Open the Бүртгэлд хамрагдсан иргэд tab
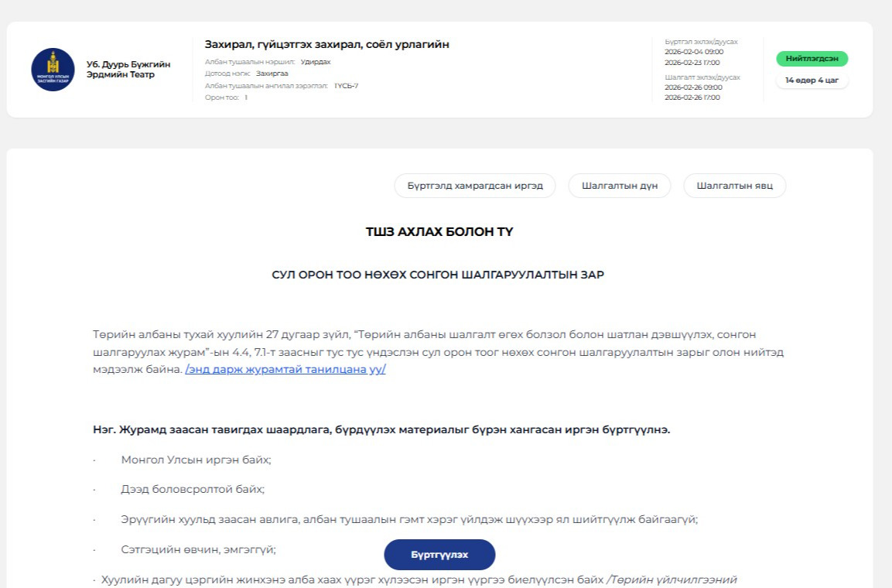Image resolution: width=892 pixels, height=588 pixels. [475, 186]
